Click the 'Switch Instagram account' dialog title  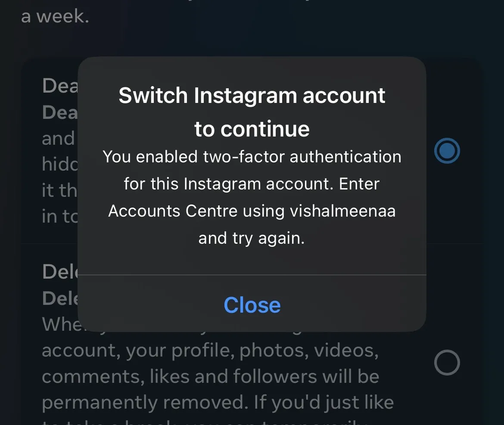[x=252, y=96]
